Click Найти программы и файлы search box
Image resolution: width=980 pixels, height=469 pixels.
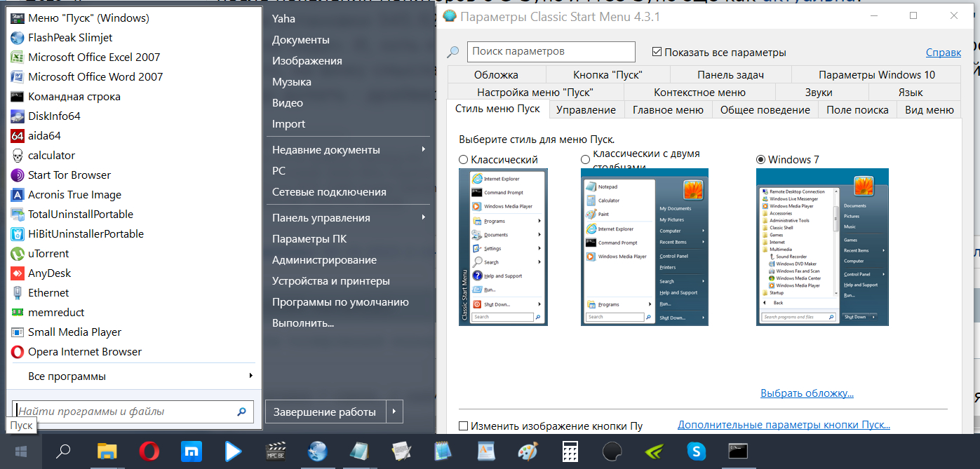point(133,412)
